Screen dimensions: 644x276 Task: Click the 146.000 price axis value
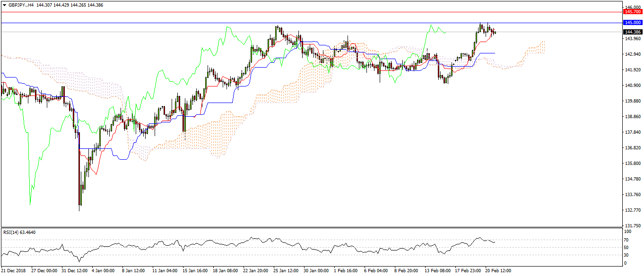click(632, 7)
